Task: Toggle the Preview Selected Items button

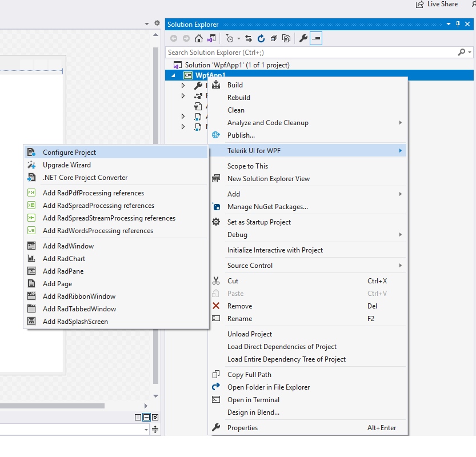Action: (x=315, y=38)
